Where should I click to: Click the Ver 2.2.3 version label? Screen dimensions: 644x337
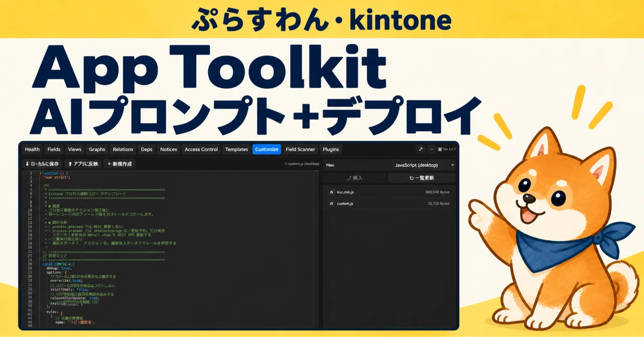pos(450,149)
